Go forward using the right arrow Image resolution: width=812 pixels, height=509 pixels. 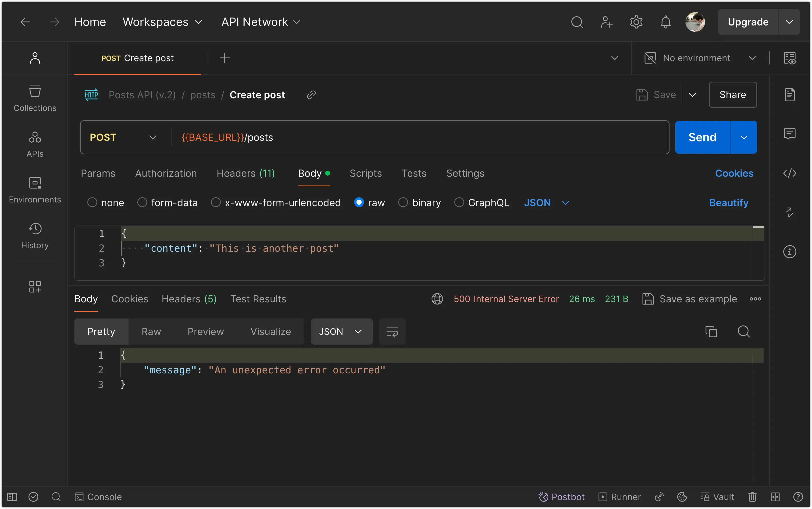pos(54,22)
